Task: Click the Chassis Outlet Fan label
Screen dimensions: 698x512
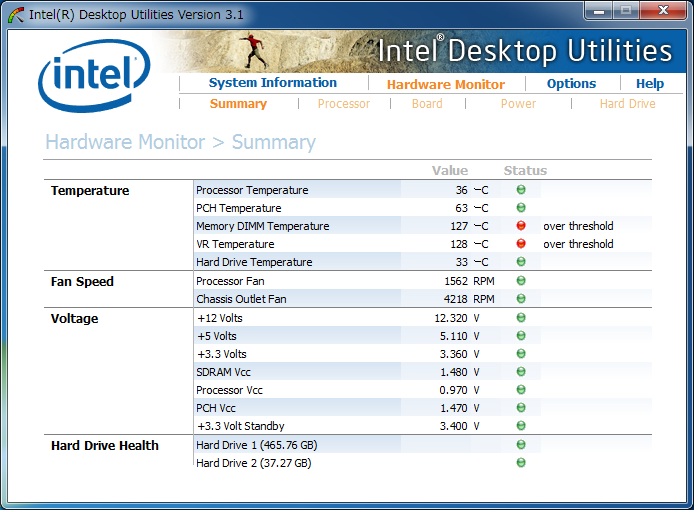Action: (x=241, y=299)
